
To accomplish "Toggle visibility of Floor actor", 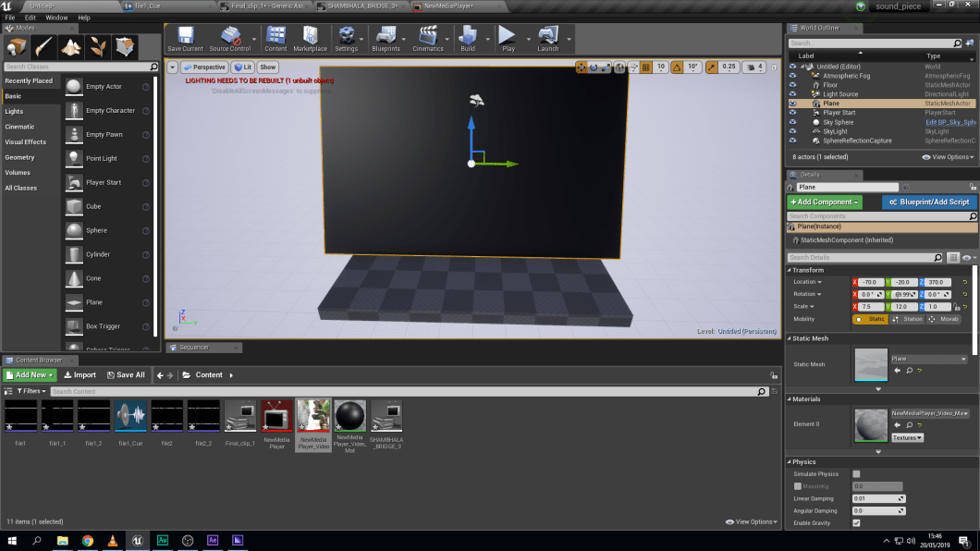I will (x=792, y=85).
